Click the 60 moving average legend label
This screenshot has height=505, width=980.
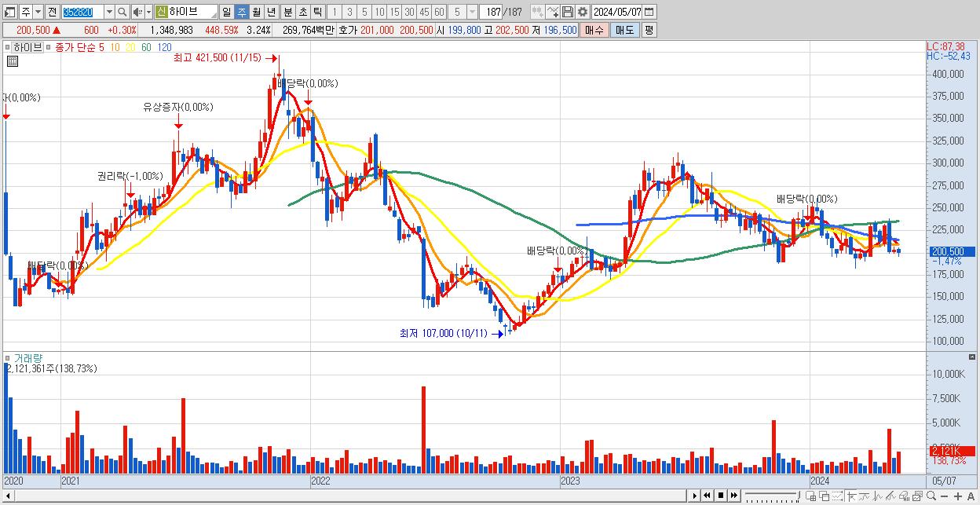tap(146, 47)
